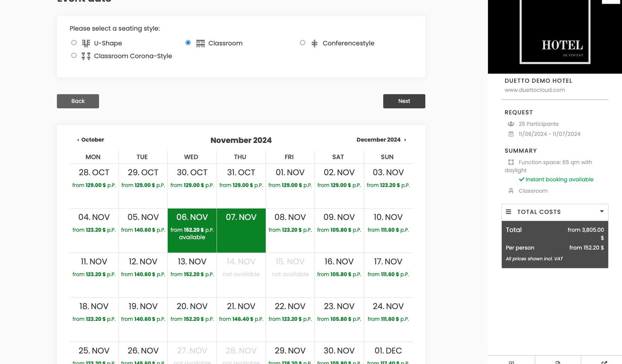Select 28. OCT in the calendar
Screen dimensions: 622x364
[94, 186]
